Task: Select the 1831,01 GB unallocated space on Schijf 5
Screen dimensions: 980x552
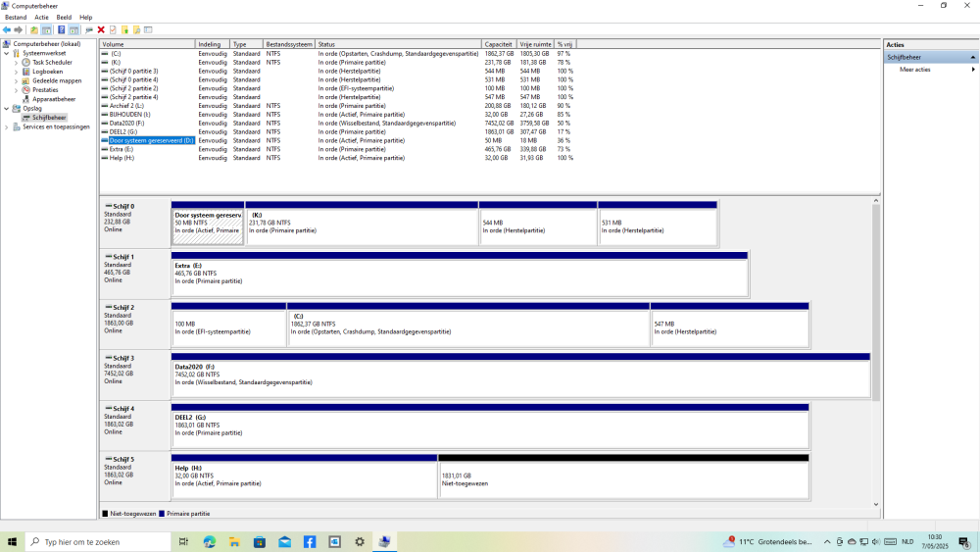Action: pos(623,478)
